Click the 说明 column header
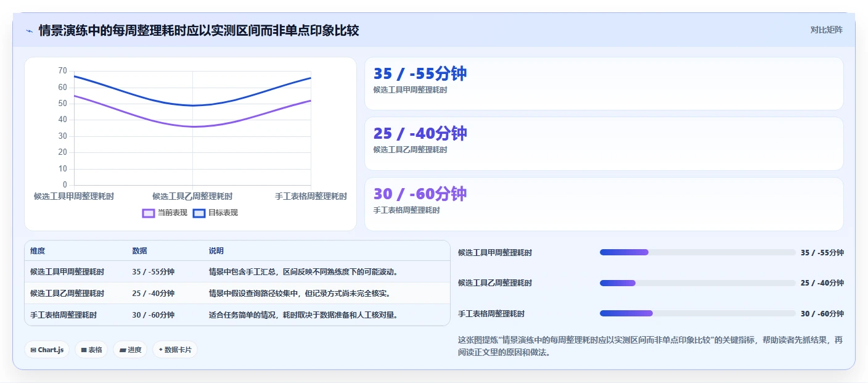This screenshot has width=868, height=383. click(216, 251)
